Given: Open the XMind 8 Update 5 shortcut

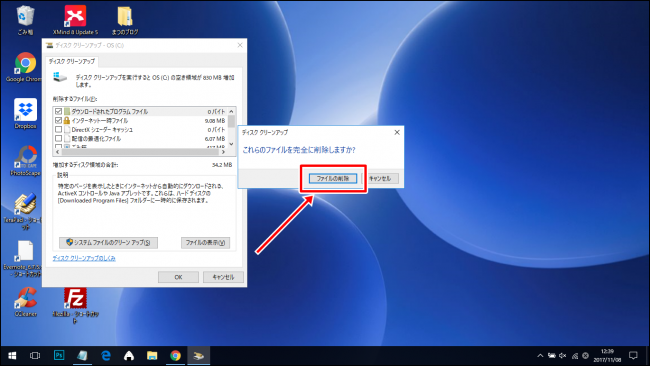Looking at the screenshot, I should pyautogui.click(x=75, y=19).
